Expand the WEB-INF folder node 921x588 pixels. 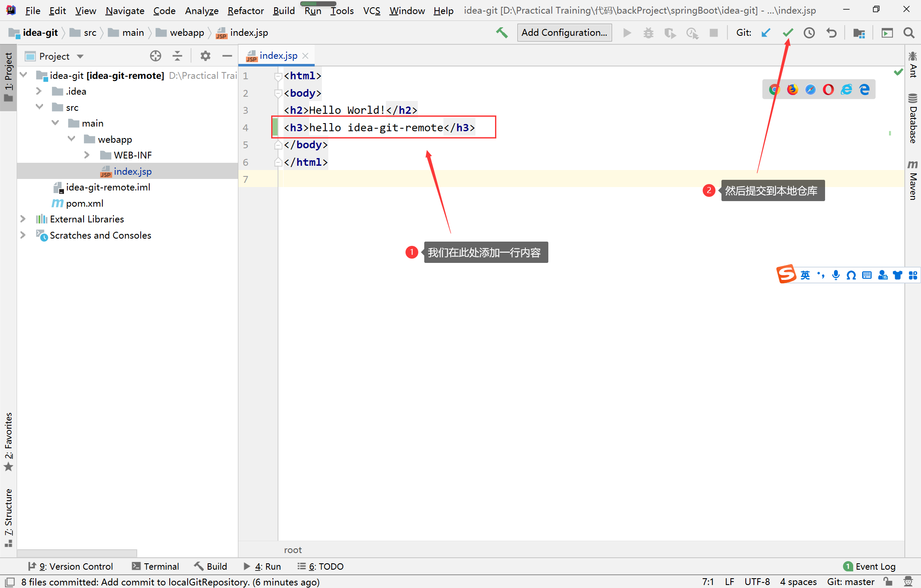87,155
